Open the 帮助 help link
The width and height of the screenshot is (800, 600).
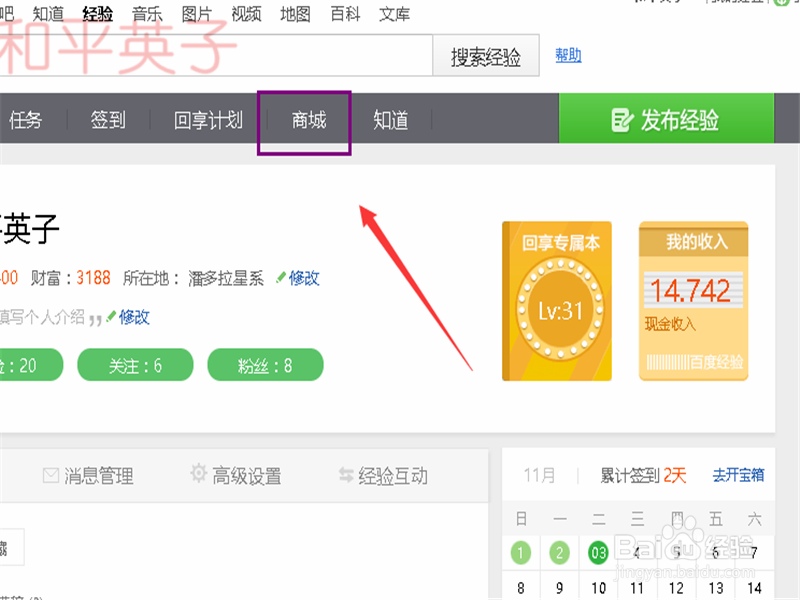(568, 55)
